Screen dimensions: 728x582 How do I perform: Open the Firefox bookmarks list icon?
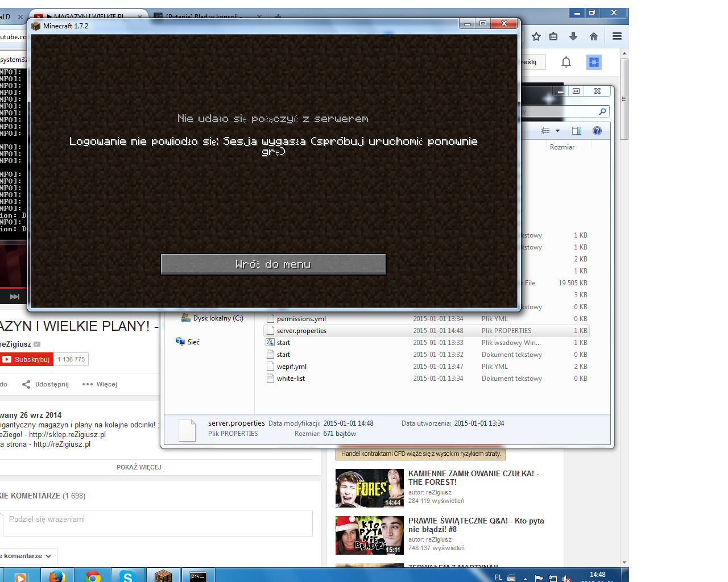pos(553,36)
